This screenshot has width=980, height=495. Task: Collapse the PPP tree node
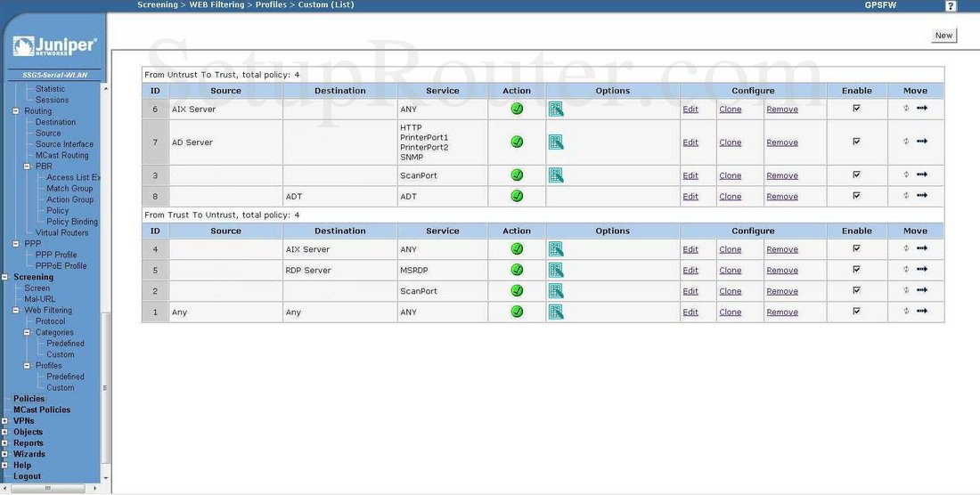pyautogui.click(x=16, y=244)
